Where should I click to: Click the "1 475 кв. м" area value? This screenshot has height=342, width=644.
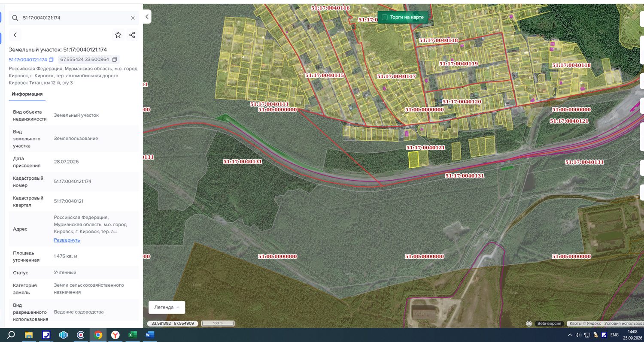pyautogui.click(x=66, y=256)
